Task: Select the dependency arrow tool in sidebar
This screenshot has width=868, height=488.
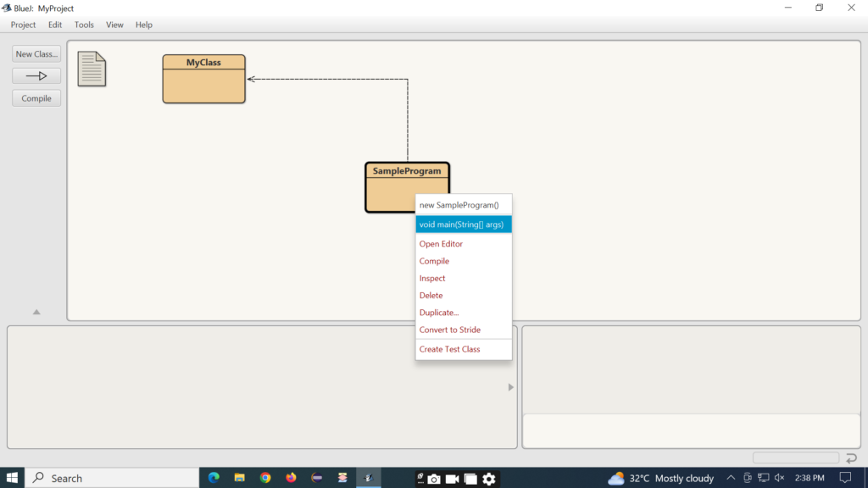Action: pos(36,75)
